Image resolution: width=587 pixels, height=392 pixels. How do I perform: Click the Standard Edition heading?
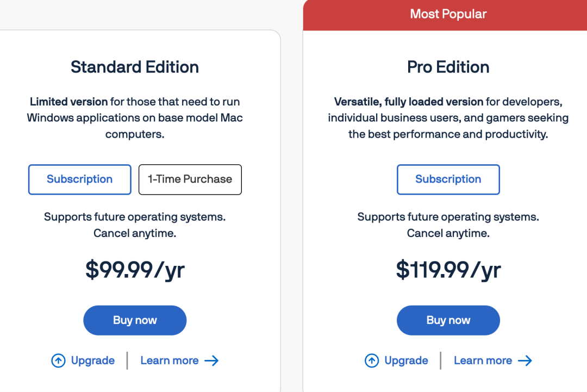coord(135,67)
